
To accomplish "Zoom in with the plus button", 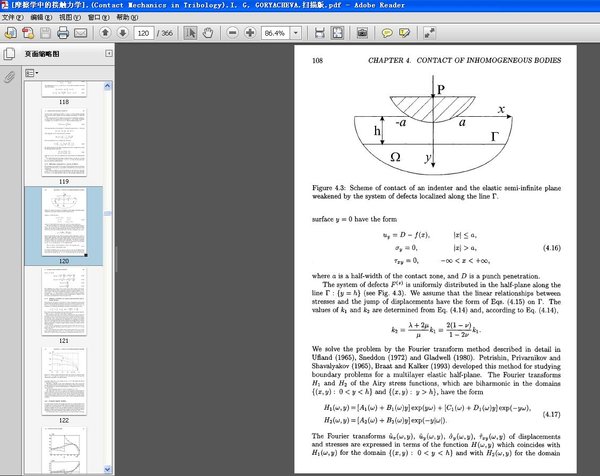I will (x=249, y=33).
